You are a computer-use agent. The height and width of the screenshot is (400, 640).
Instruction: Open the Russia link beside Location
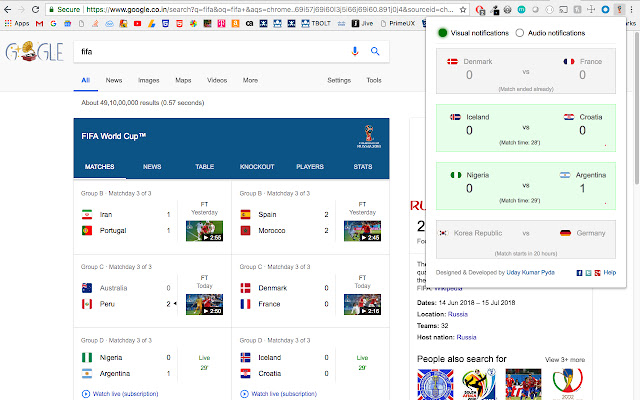(x=458, y=314)
